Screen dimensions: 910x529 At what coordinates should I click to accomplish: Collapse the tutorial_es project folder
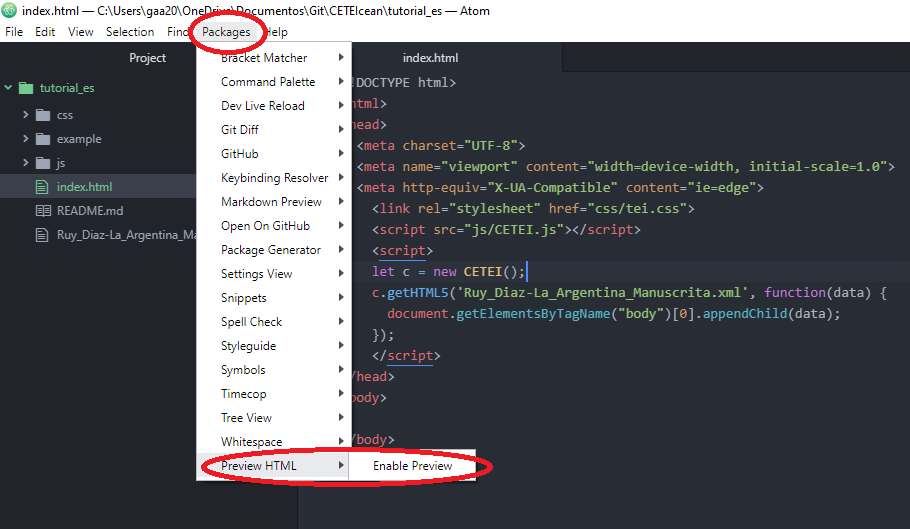[x=9, y=88]
